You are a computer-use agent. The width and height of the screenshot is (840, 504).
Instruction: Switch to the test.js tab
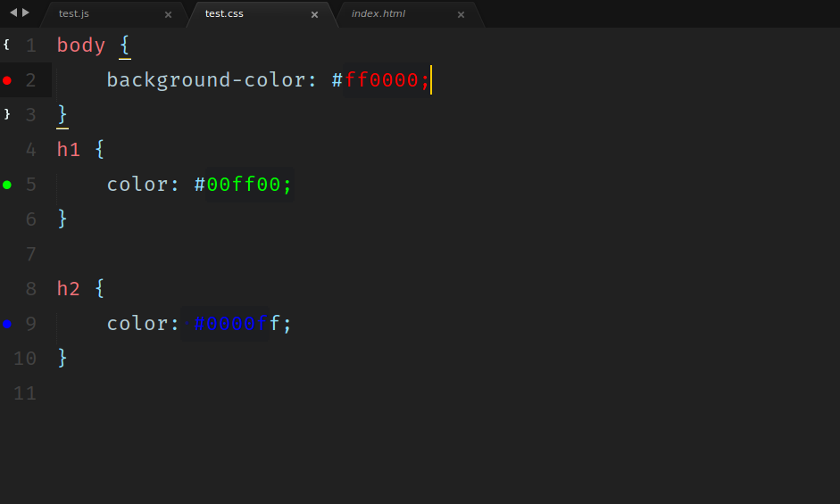(x=74, y=14)
